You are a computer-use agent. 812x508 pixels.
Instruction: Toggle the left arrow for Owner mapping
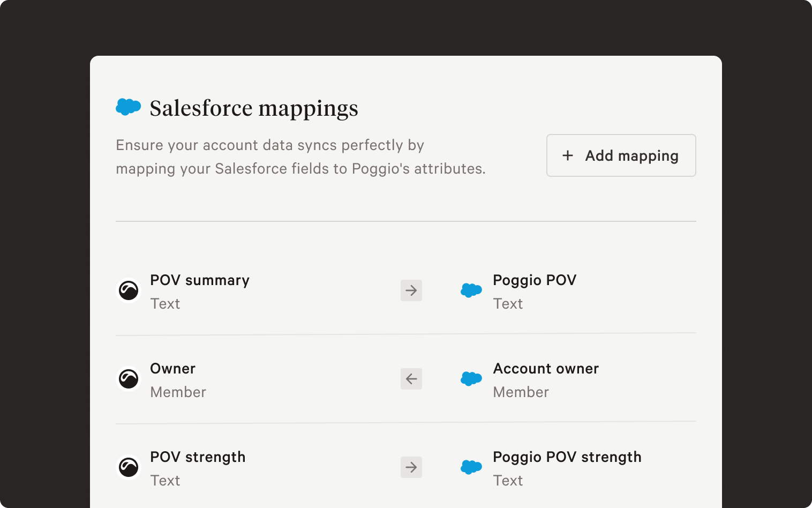(411, 379)
